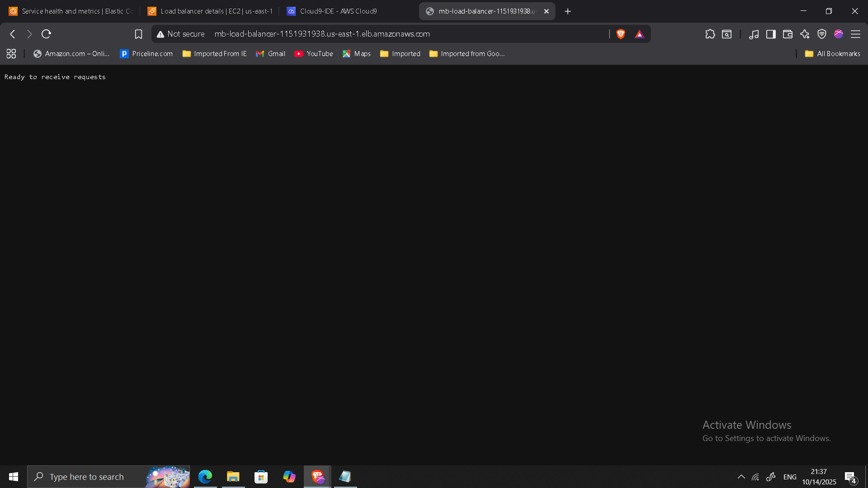Screen dimensions: 868x488
Task: Open the hamburger main menu
Action: tap(855, 34)
